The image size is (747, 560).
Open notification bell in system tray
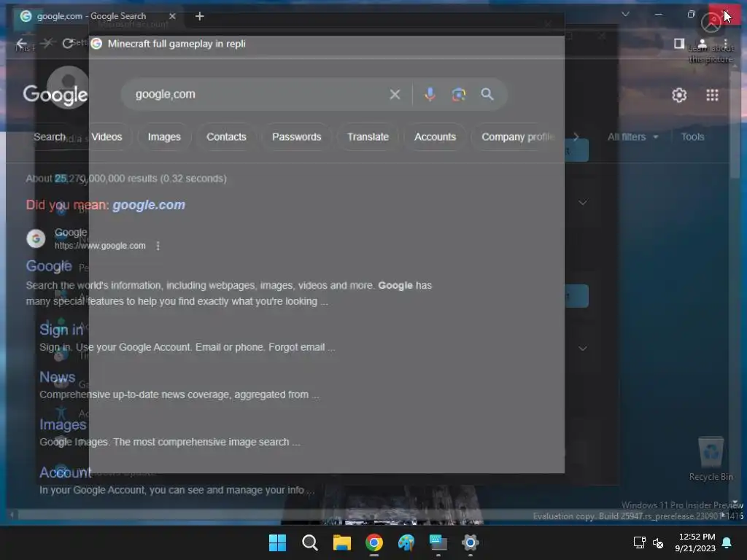pyautogui.click(x=727, y=542)
